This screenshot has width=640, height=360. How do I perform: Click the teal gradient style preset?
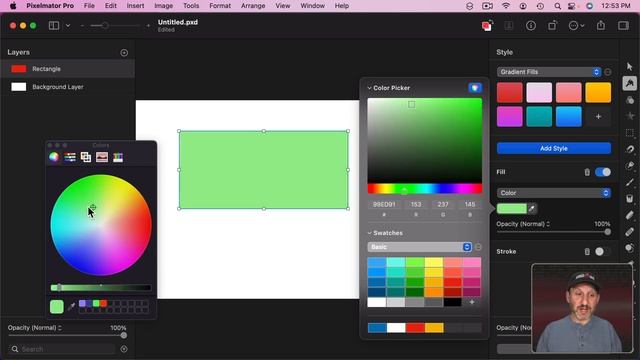(x=539, y=117)
